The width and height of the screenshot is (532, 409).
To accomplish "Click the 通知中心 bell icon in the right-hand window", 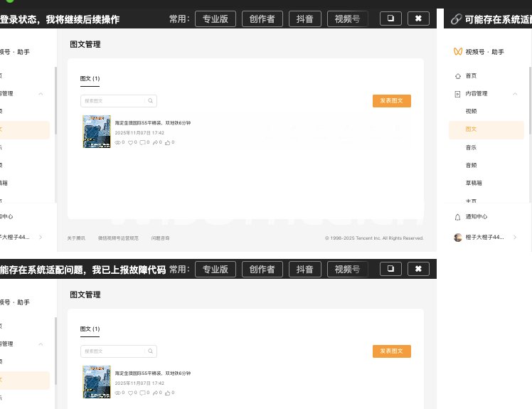I will click(x=458, y=217).
